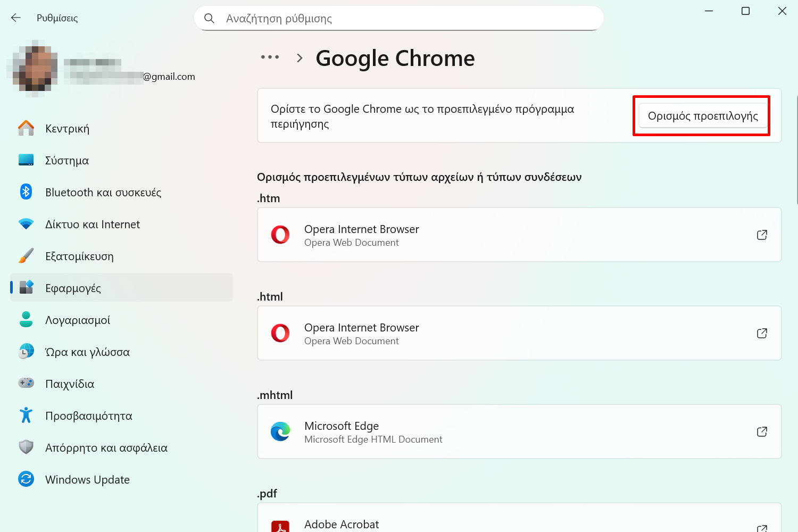Click the Google Chrome page heading
The image size is (798, 532).
tap(395, 58)
